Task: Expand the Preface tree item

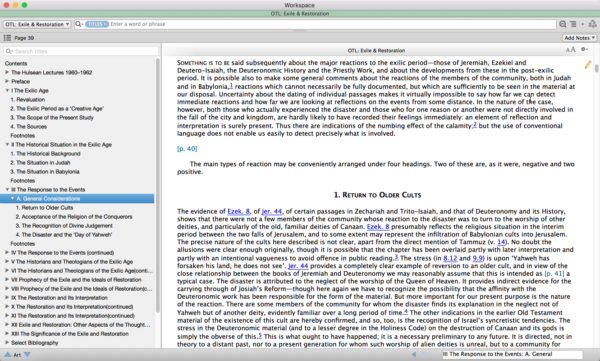Action: [x=7, y=81]
